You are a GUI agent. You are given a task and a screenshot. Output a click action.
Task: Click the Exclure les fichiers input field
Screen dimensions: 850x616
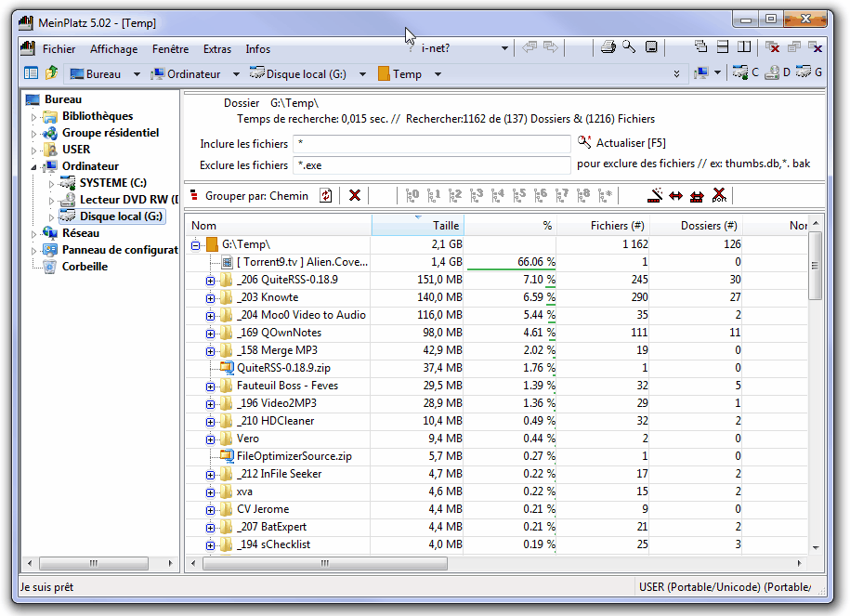pyautogui.click(x=432, y=164)
